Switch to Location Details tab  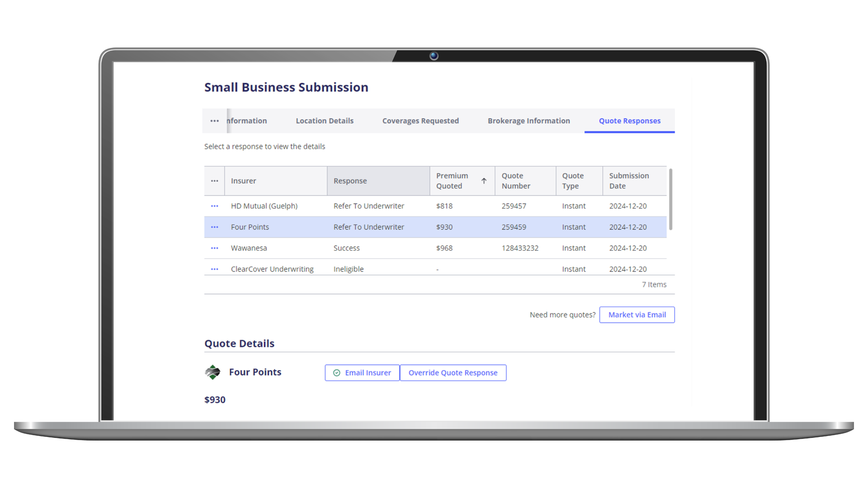coord(324,121)
